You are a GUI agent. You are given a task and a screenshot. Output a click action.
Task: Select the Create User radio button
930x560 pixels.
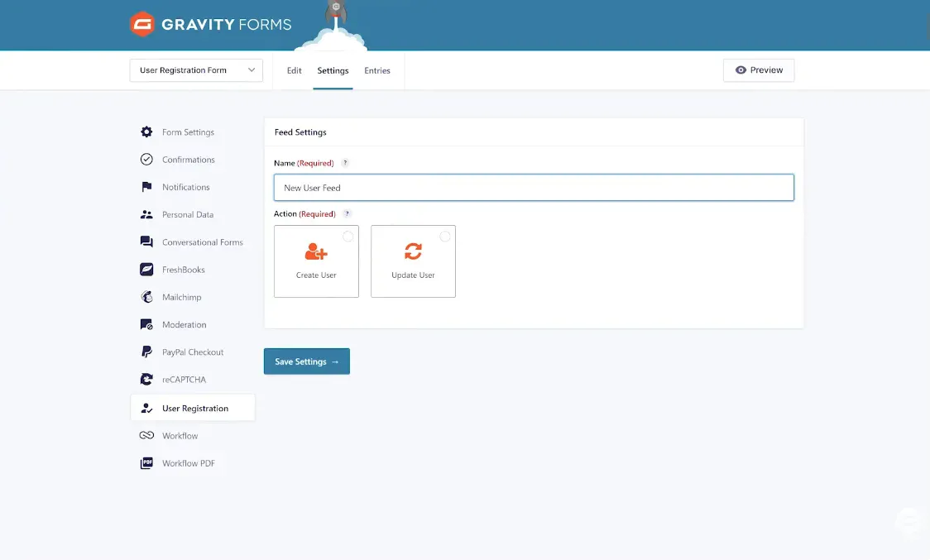pyautogui.click(x=348, y=237)
